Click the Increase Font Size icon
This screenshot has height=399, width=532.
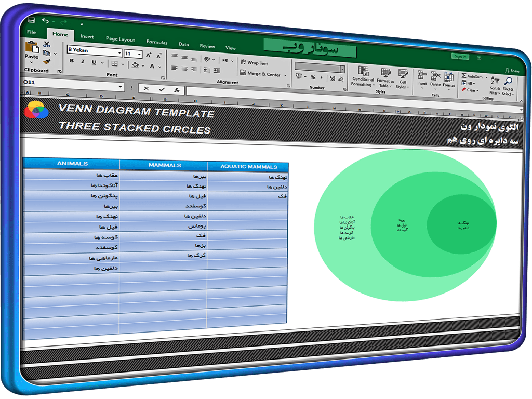click(149, 55)
